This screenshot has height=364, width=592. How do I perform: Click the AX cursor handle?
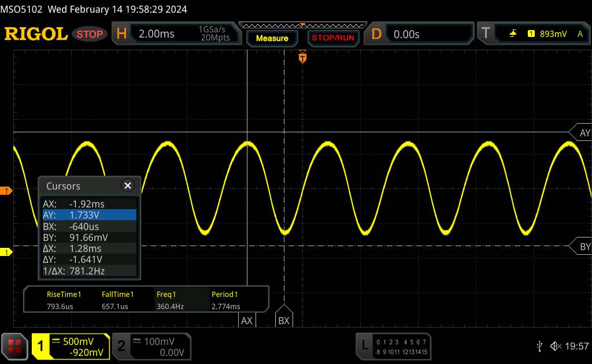point(247,320)
